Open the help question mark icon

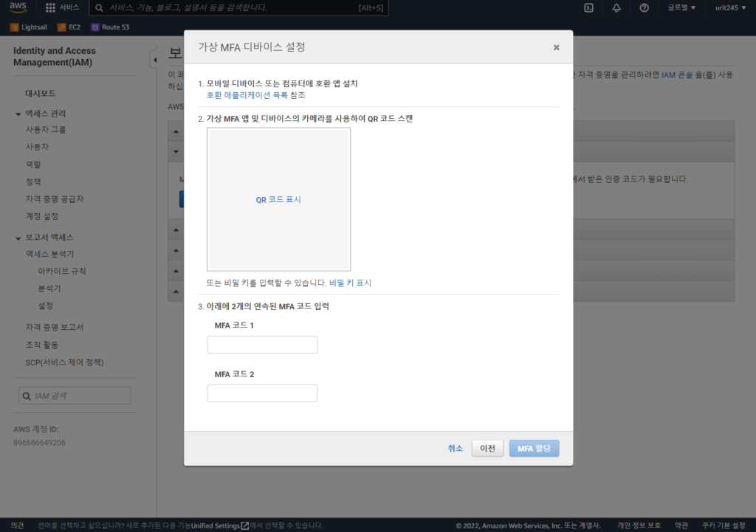coord(644,7)
